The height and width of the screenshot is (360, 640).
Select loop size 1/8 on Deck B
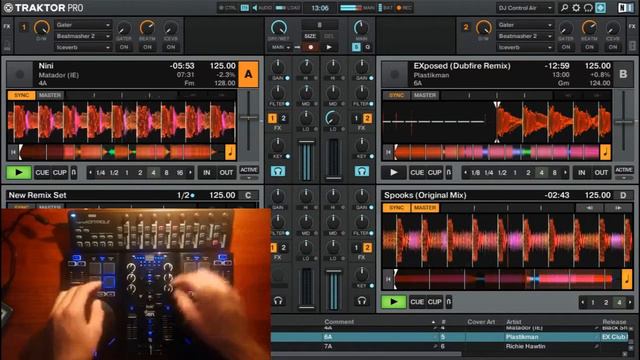476,173
